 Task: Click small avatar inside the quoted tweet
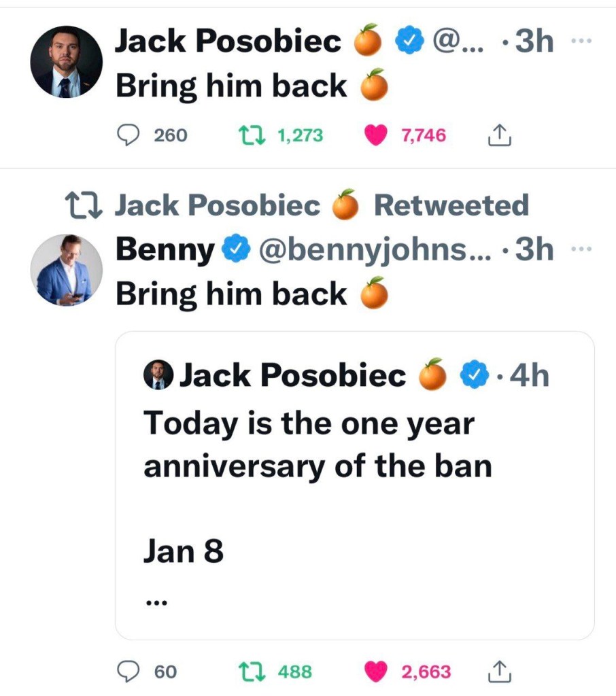158,375
